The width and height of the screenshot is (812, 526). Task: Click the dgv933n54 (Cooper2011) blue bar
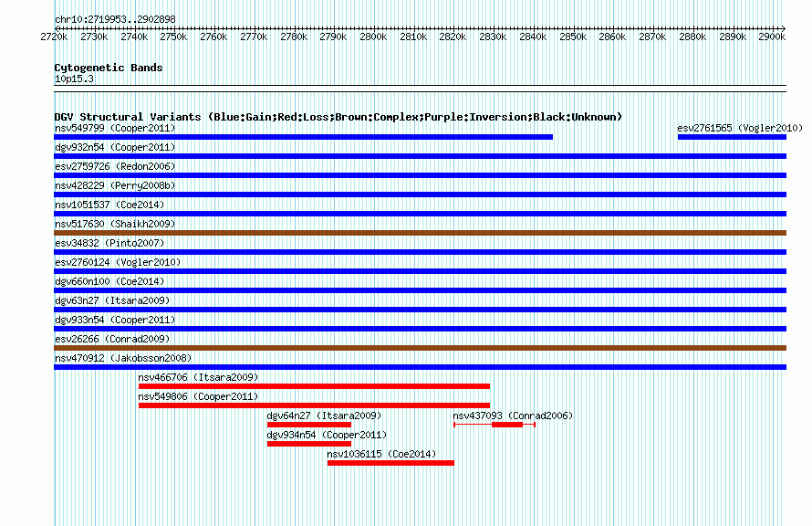click(420, 329)
